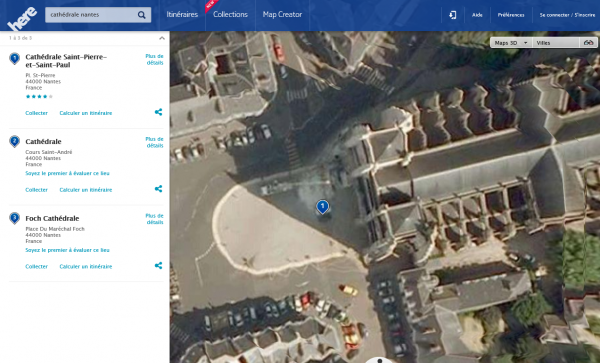The height and width of the screenshot is (363, 600).
Task: Open Map Creator
Action: click(282, 15)
